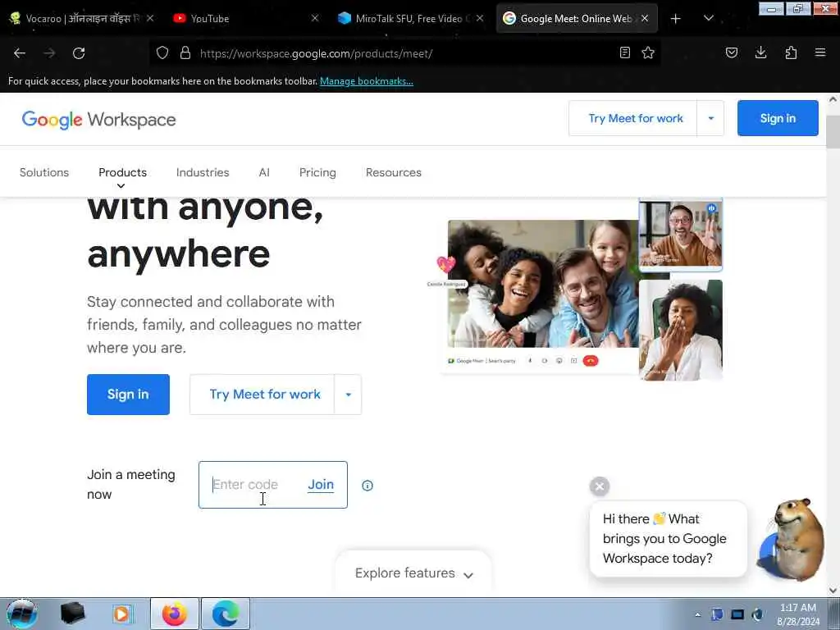
Task: Open the AI menu item
Action: (264, 172)
